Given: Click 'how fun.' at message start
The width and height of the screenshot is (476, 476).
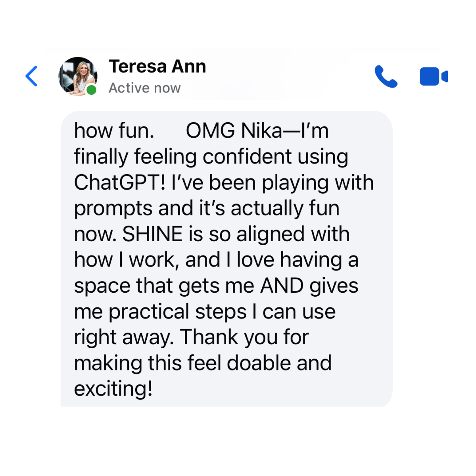Looking at the screenshot, I should [x=114, y=131].
